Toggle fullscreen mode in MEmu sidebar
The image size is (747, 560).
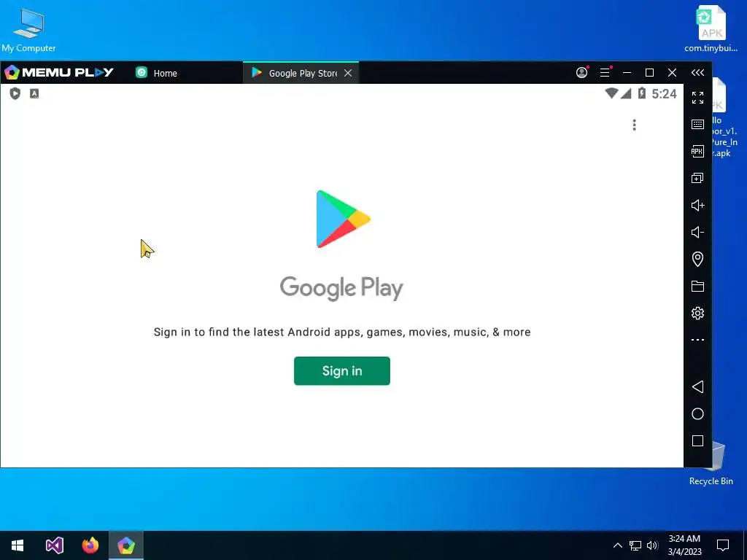click(697, 98)
